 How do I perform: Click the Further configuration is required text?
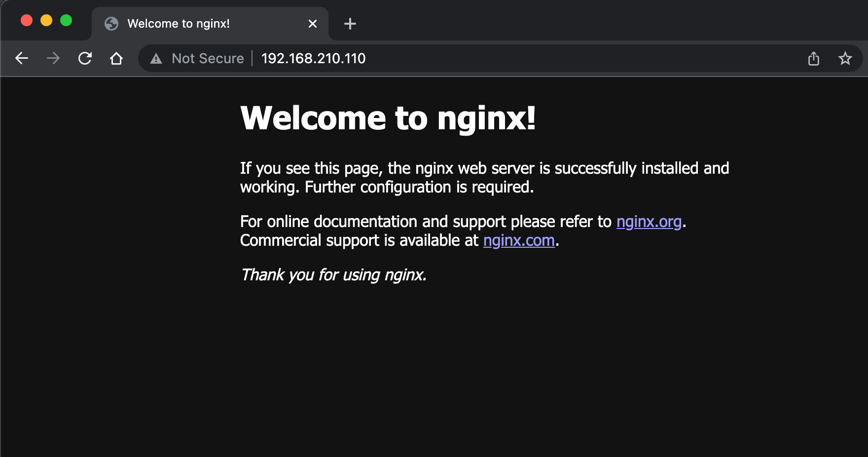coord(419,187)
